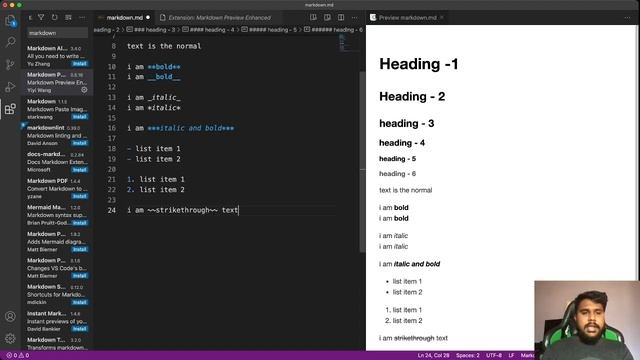
Task: Open breadcrumb '#### heading - 4'
Action: (x=208, y=30)
